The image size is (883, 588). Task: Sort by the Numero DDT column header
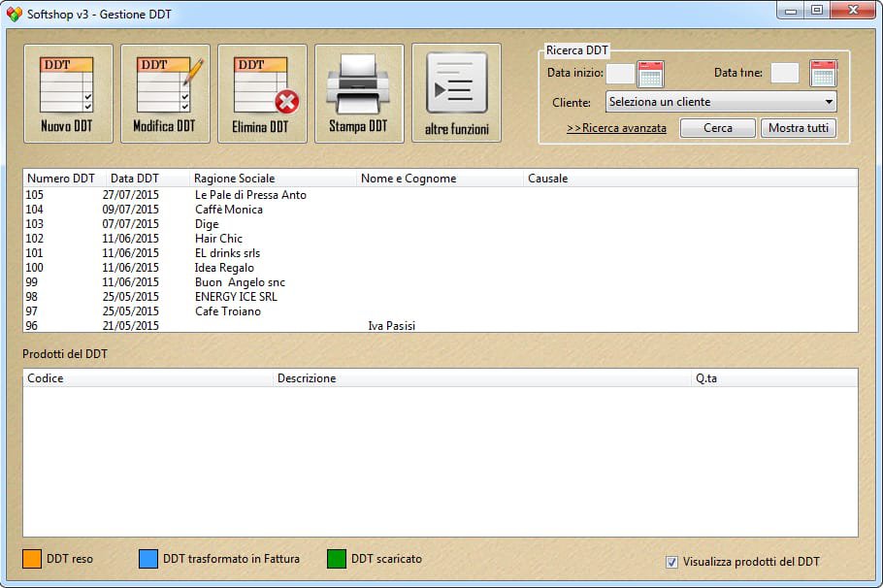(61, 179)
